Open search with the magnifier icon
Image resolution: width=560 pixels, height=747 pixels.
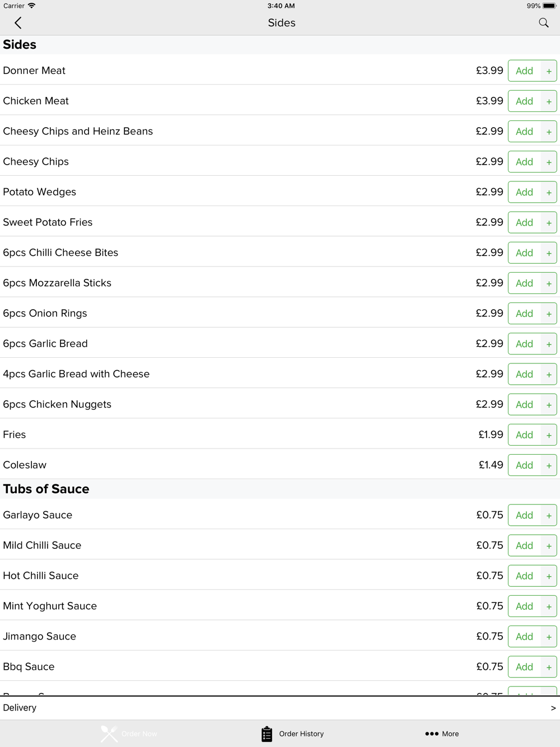click(x=544, y=23)
